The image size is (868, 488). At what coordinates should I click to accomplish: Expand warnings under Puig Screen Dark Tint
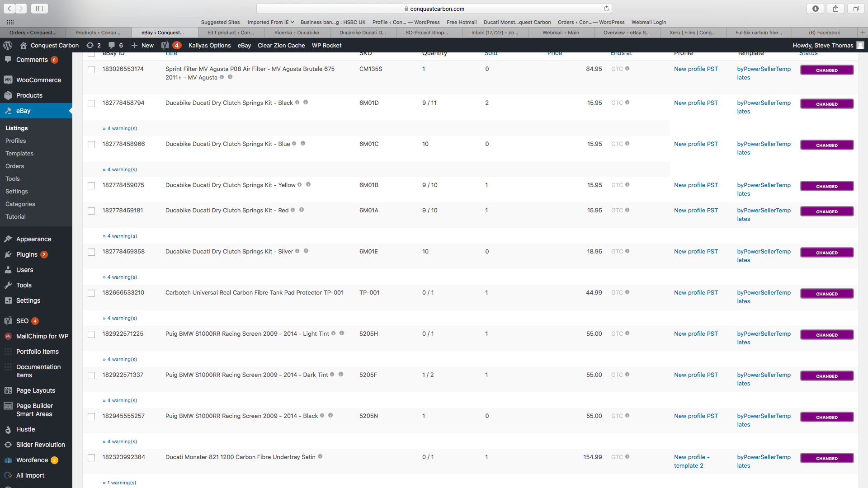pos(120,400)
